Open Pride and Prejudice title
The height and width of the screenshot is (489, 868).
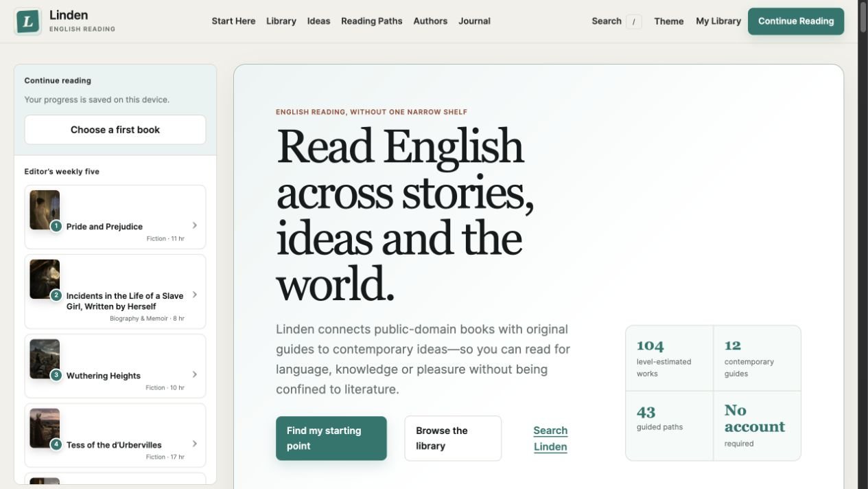coord(104,227)
